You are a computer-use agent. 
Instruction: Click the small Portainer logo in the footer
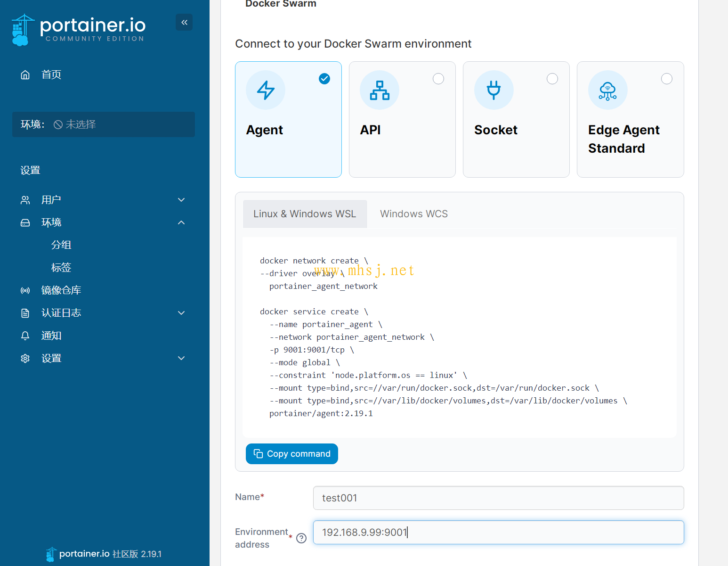pos(51,554)
